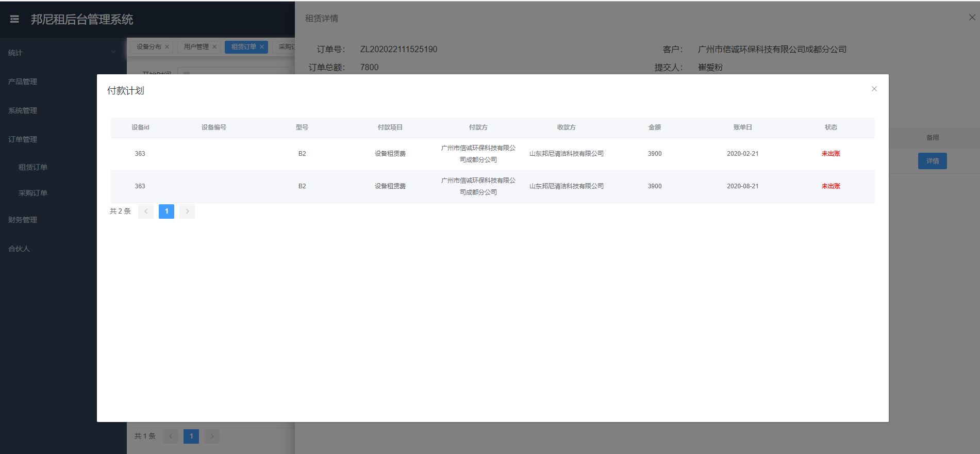Click order total 7800 value
Image resolution: width=980 pixels, height=454 pixels.
click(x=369, y=68)
